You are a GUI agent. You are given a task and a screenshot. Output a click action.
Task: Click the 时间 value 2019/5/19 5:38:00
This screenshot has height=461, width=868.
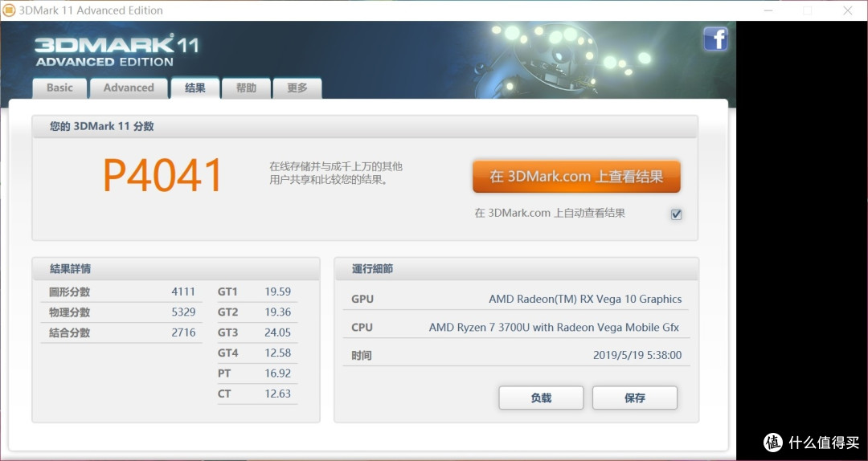pos(637,355)
